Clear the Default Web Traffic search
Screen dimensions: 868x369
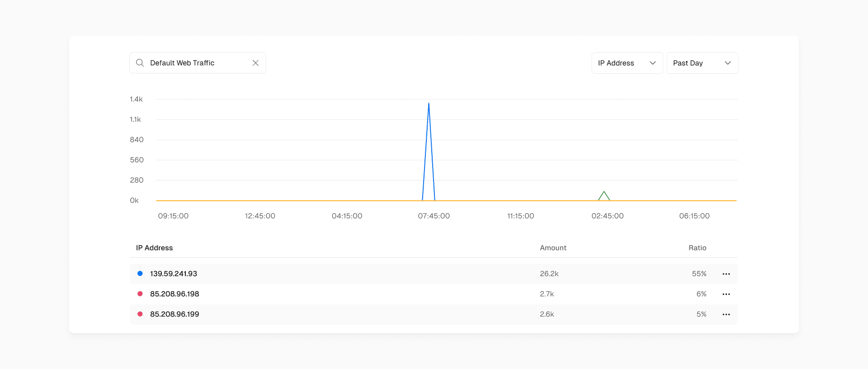(x=255, y=63)
